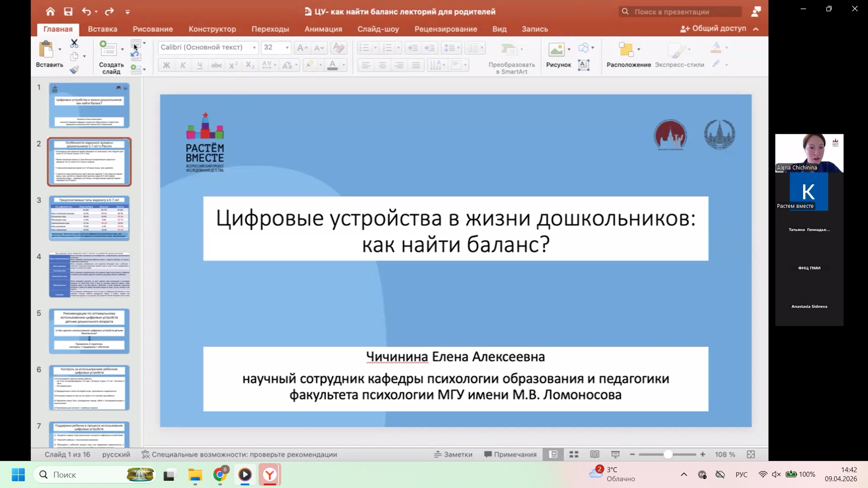Select slide 3 thumbnail

click(x=89, y=218)
